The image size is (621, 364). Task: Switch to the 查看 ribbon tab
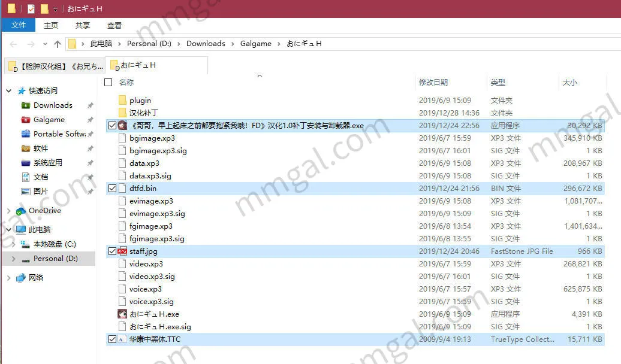(114, 25)
